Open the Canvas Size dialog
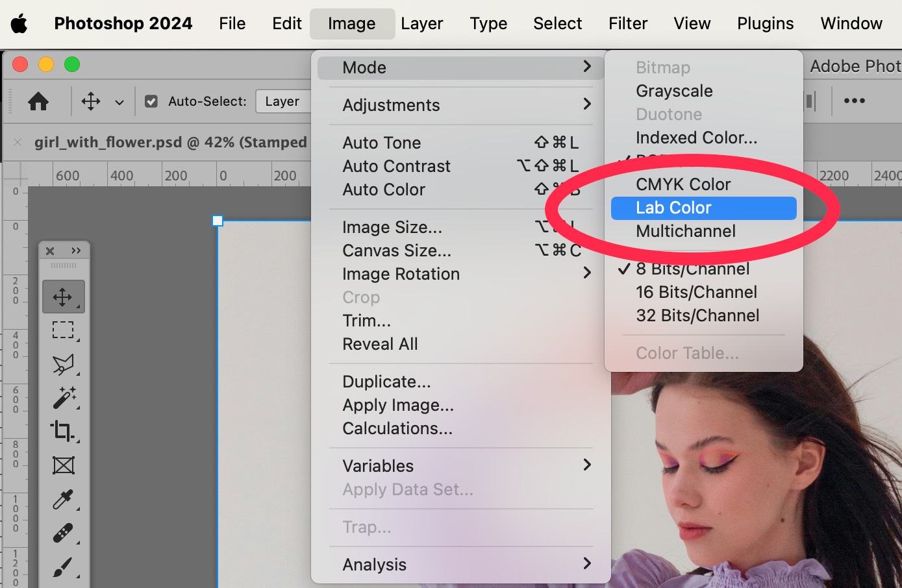 pyautogui.click(x=397, y=251)
